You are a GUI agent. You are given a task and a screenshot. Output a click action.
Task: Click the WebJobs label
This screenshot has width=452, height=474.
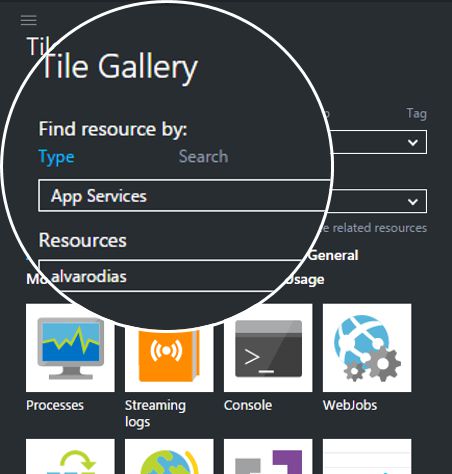tap(350, 405)
